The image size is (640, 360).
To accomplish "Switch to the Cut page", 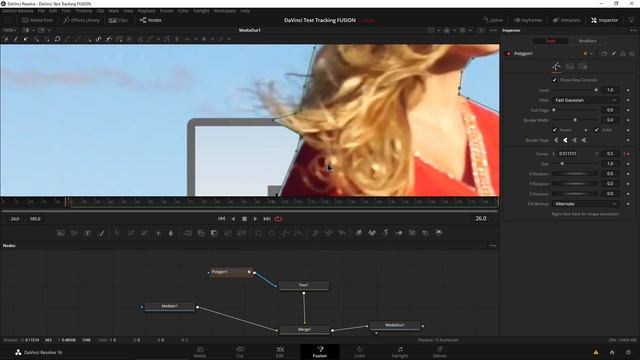I will (240, 352).
